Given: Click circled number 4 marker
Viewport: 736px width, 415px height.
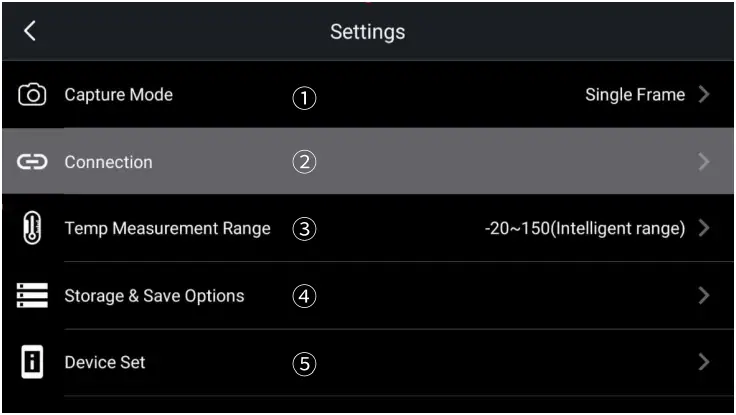Looking at the screenshot, I should coord(304,296).
